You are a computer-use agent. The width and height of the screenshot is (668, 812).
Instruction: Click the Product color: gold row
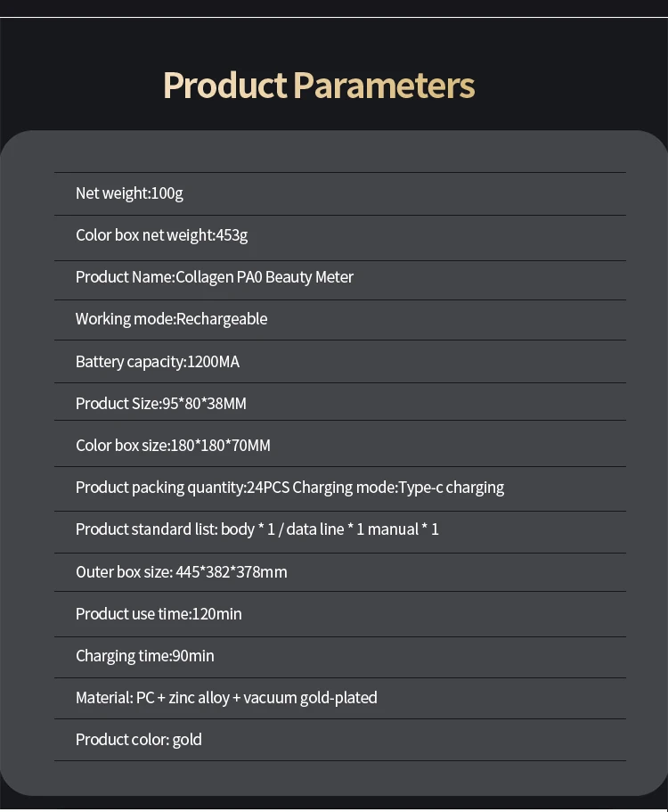click(x=138, y=740)
